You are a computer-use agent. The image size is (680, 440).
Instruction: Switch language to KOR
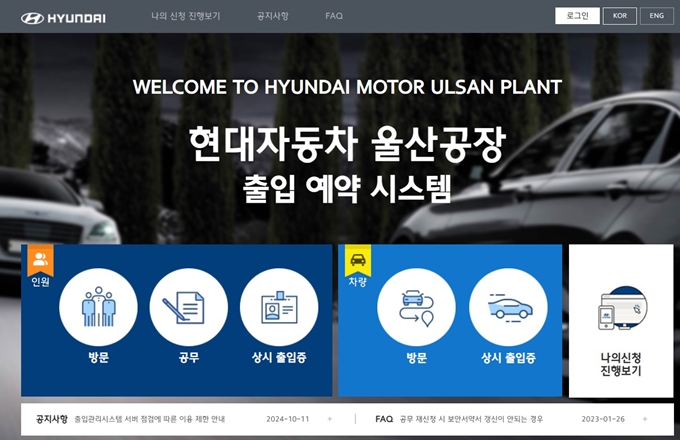point(620,16)
